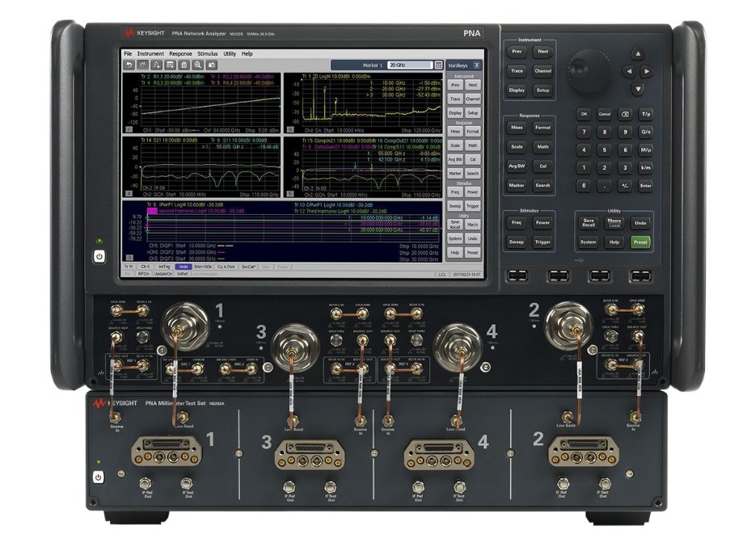This screenshot has height=560, width=747.
Task: Toggle the RFOn status indicator
Action: pyautogui.click(x=143, y=274)
